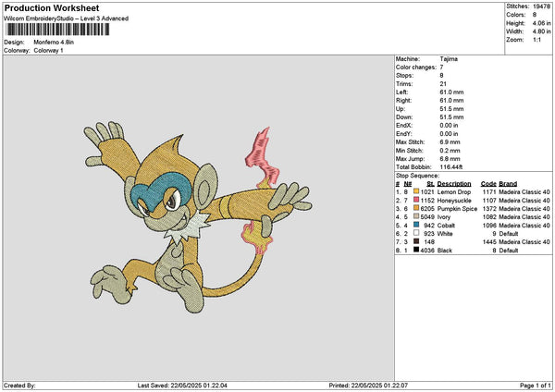The image size is (555, 392).
Task: Click the barcode under the worksheet title
Action: click(x=58, y=30)
